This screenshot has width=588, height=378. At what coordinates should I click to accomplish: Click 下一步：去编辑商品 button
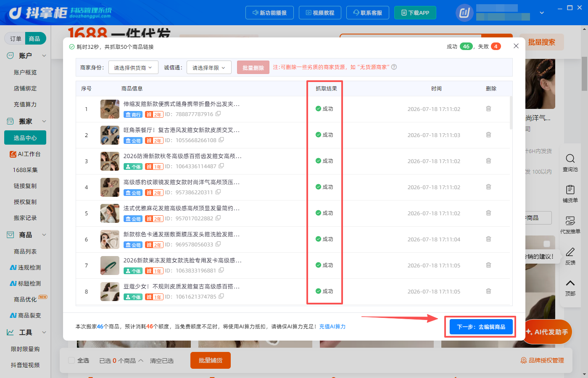[481, 327]
